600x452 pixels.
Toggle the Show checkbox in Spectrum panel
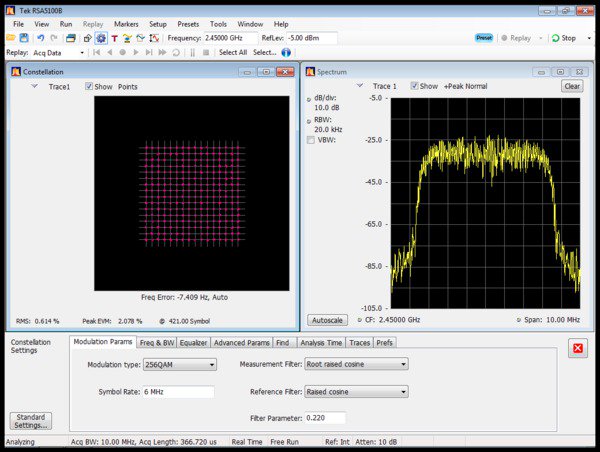415,87
